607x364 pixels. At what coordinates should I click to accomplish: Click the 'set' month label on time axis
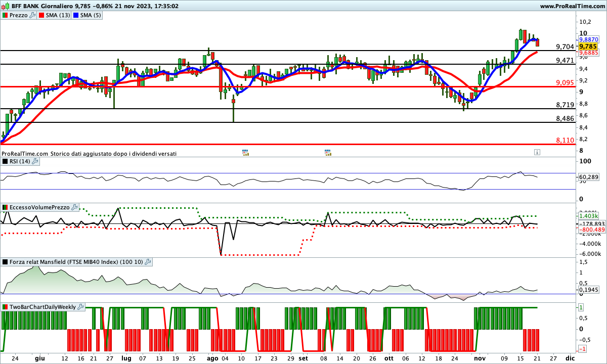pyautogui.click(x=303, y=358)
